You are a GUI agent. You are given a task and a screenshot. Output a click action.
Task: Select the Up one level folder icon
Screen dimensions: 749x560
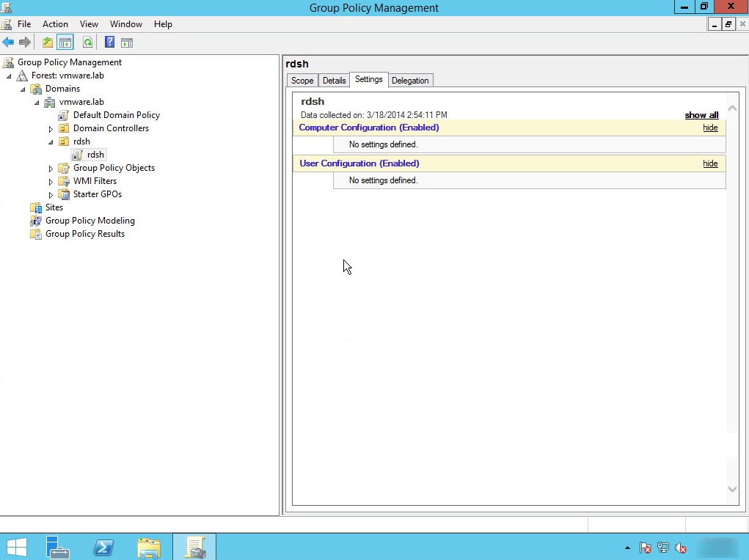[46, 42]
